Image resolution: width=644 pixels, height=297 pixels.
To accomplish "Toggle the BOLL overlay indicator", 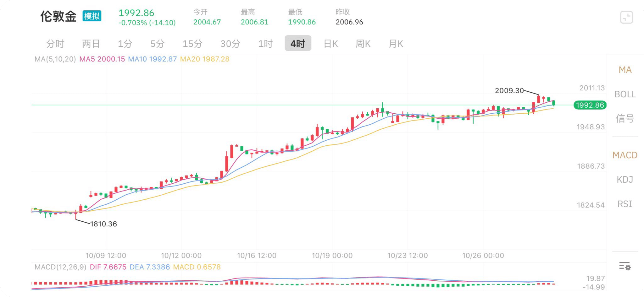I will (625, 94).
